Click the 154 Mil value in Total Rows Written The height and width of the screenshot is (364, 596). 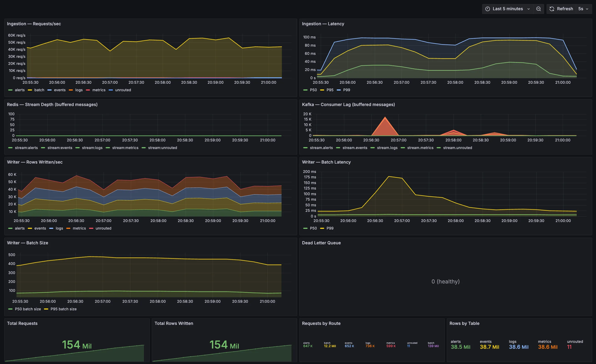224,345
